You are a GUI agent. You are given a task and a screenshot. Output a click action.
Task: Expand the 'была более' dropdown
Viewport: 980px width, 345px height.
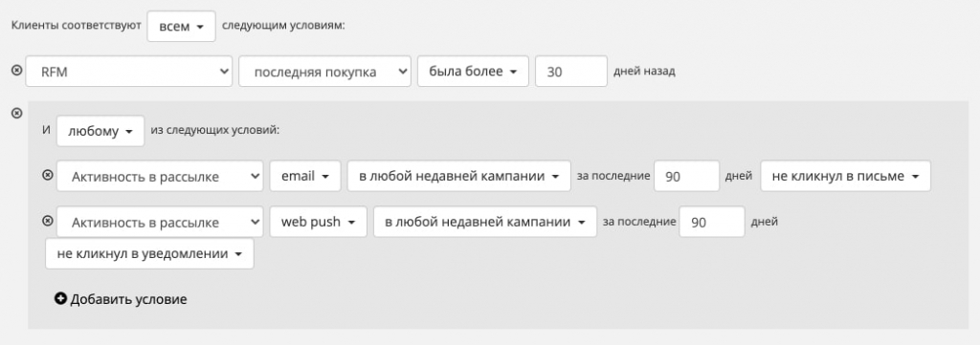[x=473, y=71]
